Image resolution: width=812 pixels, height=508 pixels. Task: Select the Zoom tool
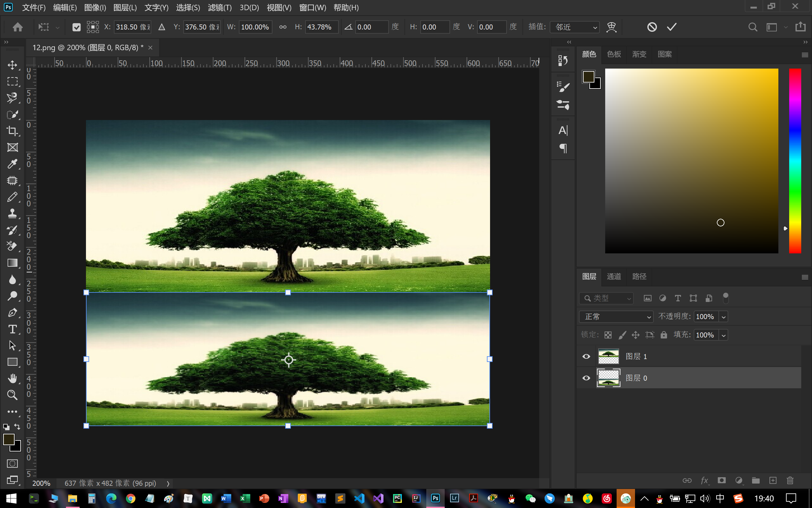click(12, 395)
